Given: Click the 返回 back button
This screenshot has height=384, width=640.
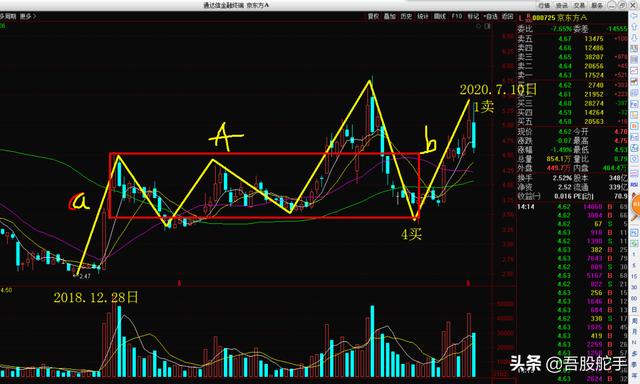Looking at the screenshot, I should click(x=507, y=16).
